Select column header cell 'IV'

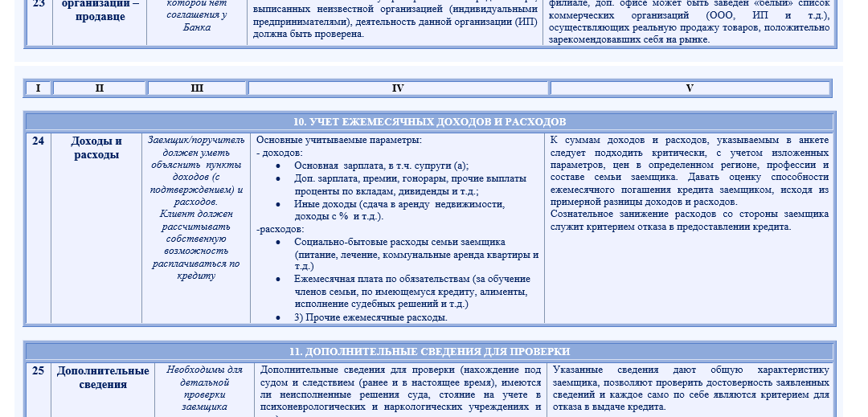[x=398, y=88]
